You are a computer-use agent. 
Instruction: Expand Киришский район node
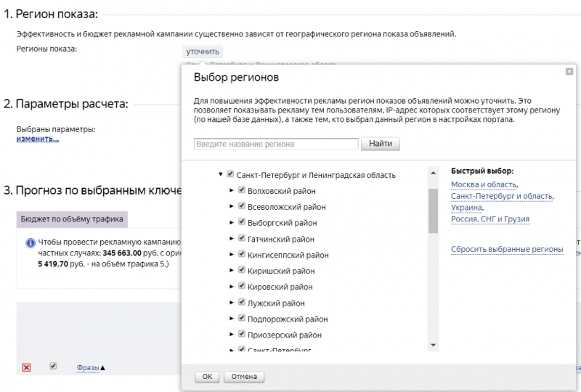[x=232, y=271]
